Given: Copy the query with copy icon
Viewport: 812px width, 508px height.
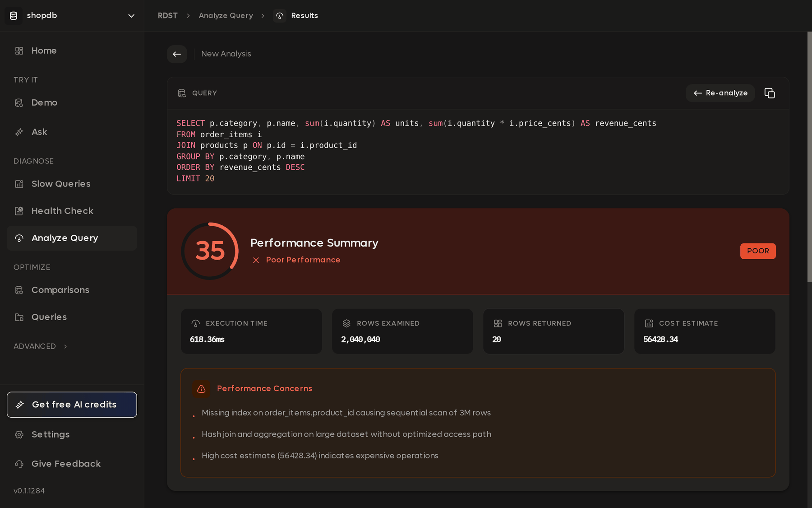Looking at the screenshot, I should pyautogui.click(x=770, y=93).
